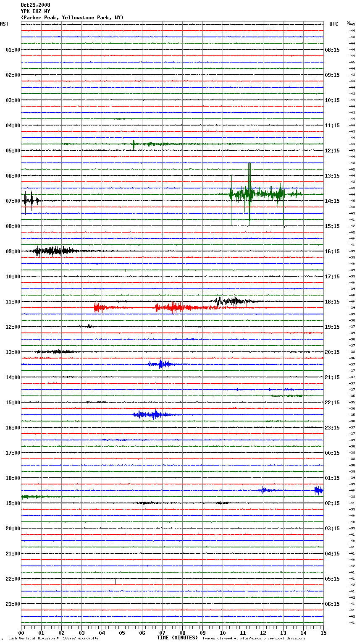Viewport: 357px width, 644px height.
Task: Click the '13:00' MST hour label
Action: coord(13,352)
